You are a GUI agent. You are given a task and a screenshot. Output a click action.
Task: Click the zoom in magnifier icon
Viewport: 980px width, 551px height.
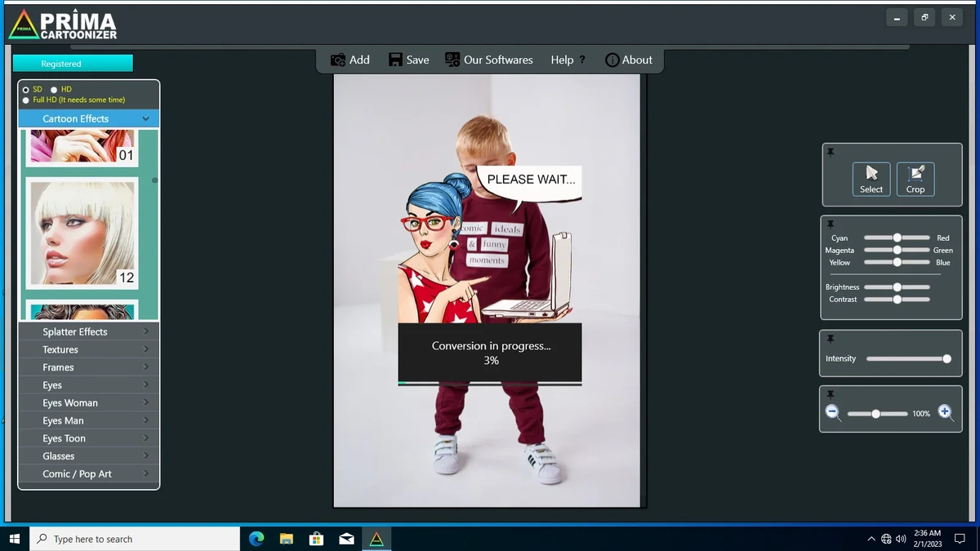[946, 413]
